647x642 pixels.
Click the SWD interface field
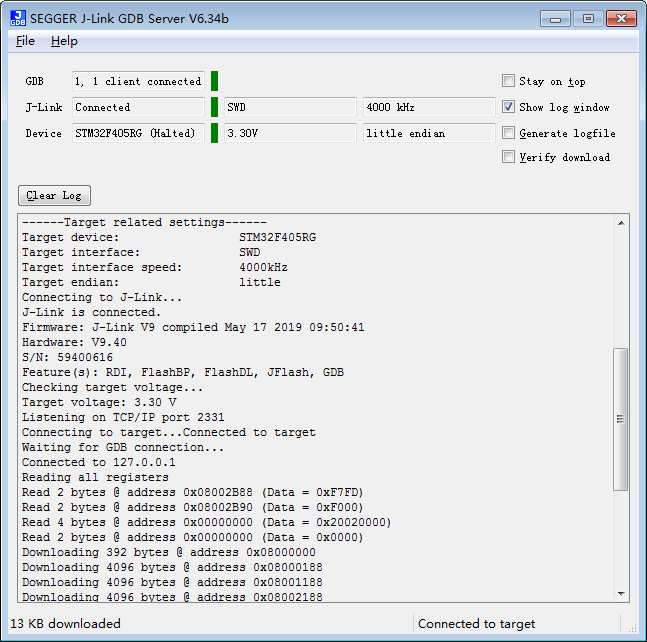[x=290, y=107]
